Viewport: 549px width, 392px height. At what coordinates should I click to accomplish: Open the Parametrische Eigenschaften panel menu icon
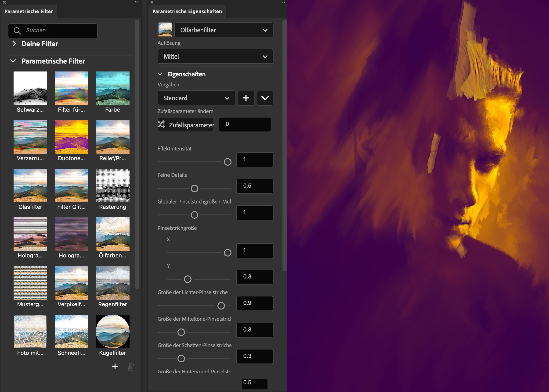coord(284,11)
